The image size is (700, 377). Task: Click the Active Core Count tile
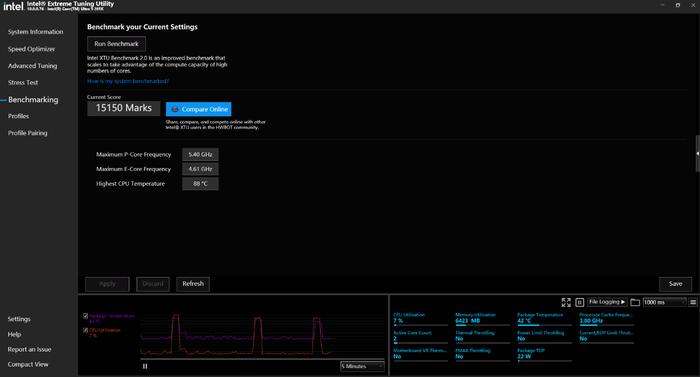click(x=420, y=336)
